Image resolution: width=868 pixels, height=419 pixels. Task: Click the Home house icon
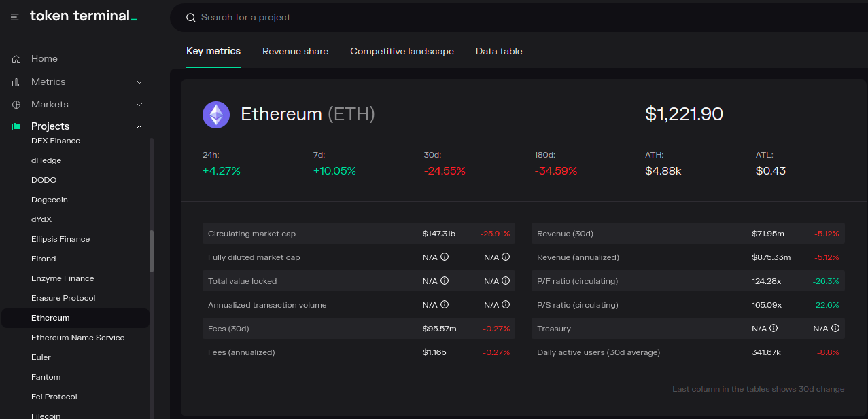(x=16, y=59)
